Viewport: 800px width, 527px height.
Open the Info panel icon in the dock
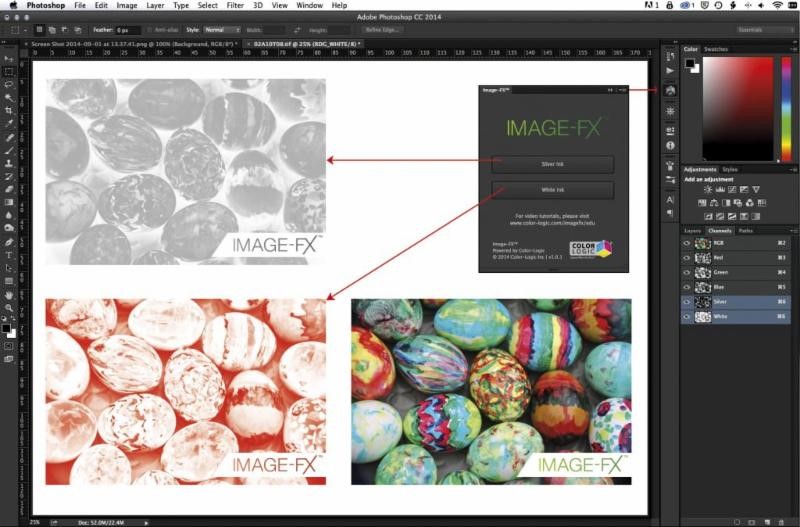(x=670, y=145)
